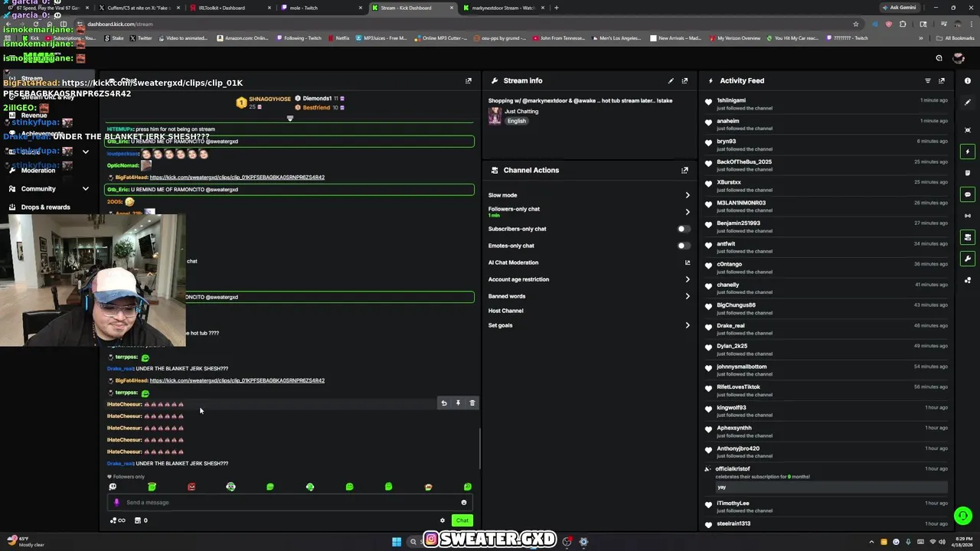Expand the Community sidebar section

(x=85, y=189)
